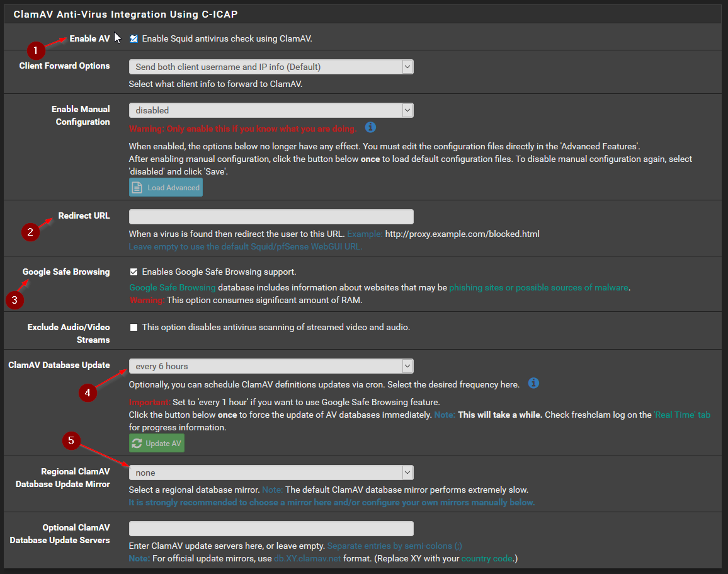This screenshot has width=728, height=574.
Task: Open the 'Real Time' tab link
Action: coord(682,415)
